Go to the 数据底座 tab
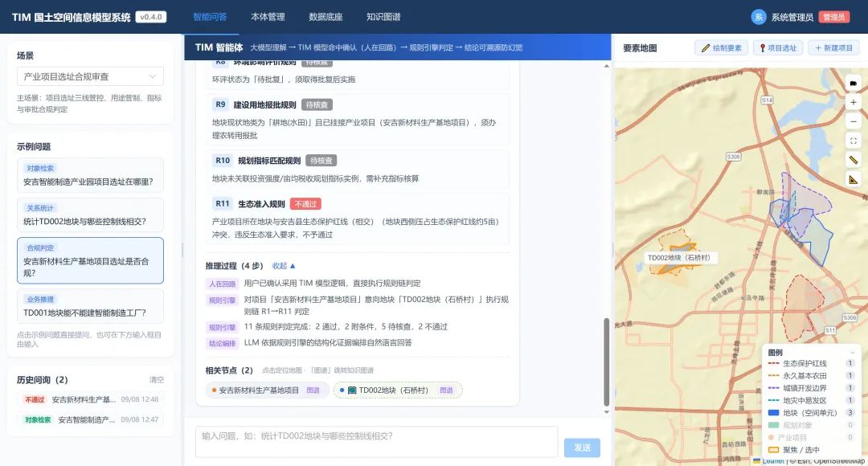This screenshot has width=868, height=466. click(x=325, y=17)
